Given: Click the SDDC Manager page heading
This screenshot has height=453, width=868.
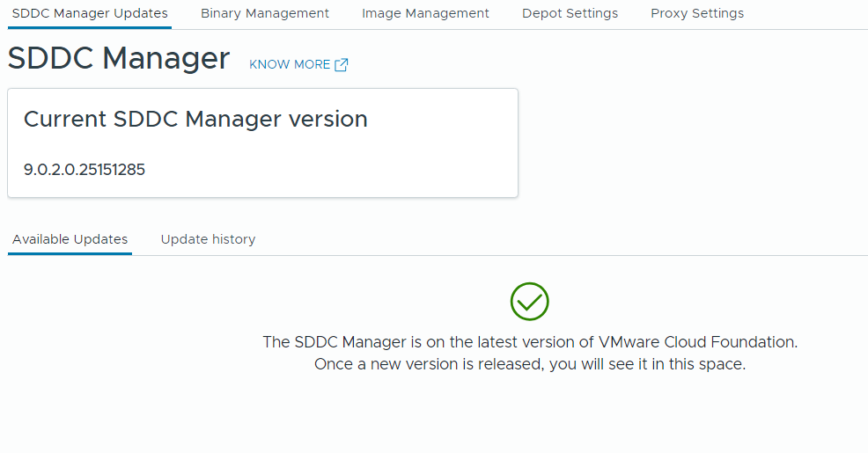Looking at the screenshot, I should click(119, 59).
